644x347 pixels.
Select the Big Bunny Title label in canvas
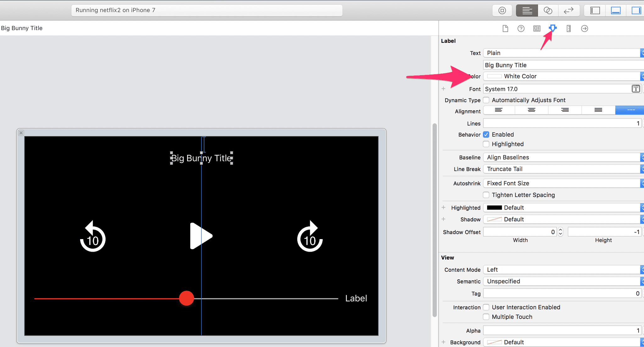coord(202,158)
